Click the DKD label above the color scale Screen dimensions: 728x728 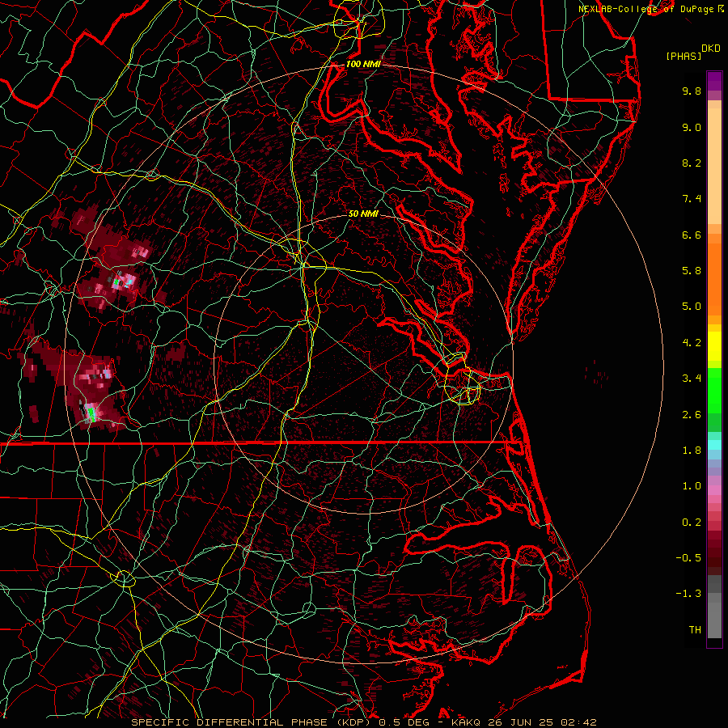pyautogui.click(x=711, y=49)
